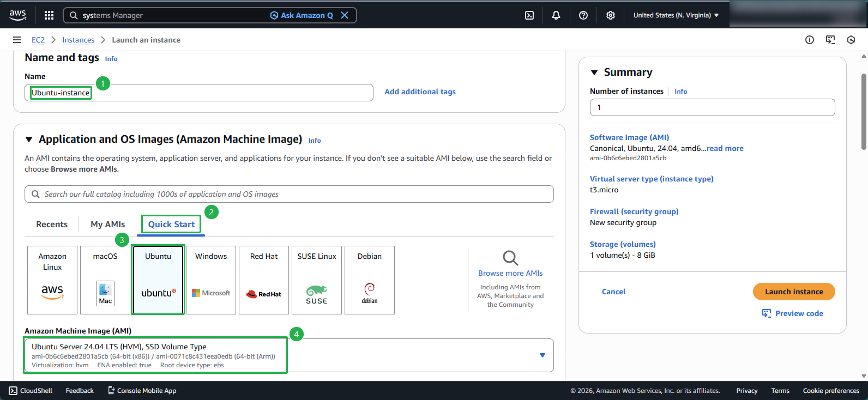Screen dimensions: 868x400
Task: Open the AWS console home logo
Action: point(18,15)
